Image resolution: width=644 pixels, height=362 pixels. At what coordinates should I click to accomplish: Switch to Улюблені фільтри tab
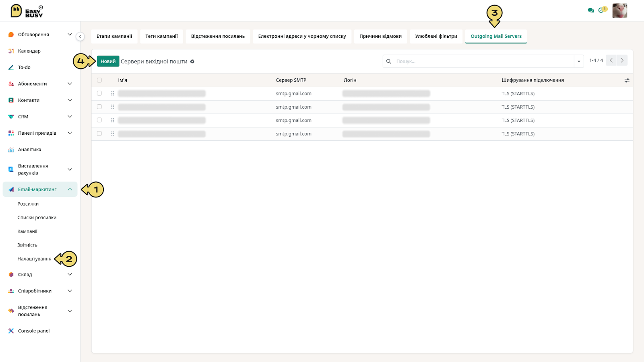[436, 36]
